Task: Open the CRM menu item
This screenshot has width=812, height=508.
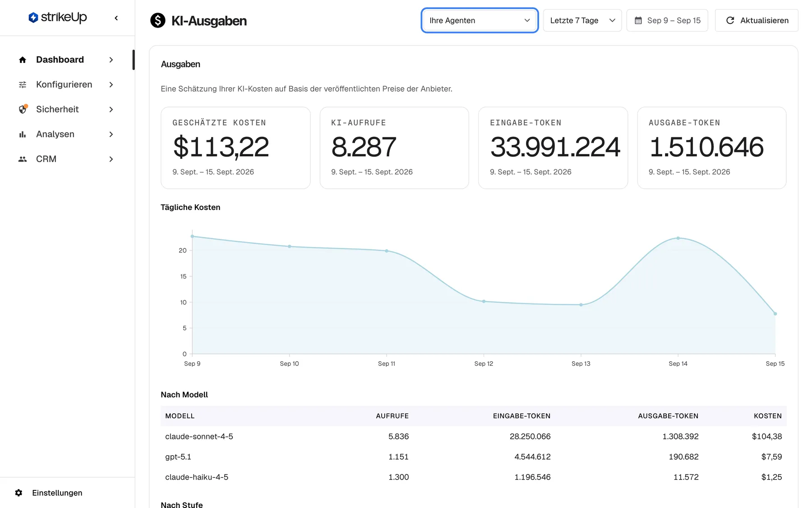Action: coord(67,159)
